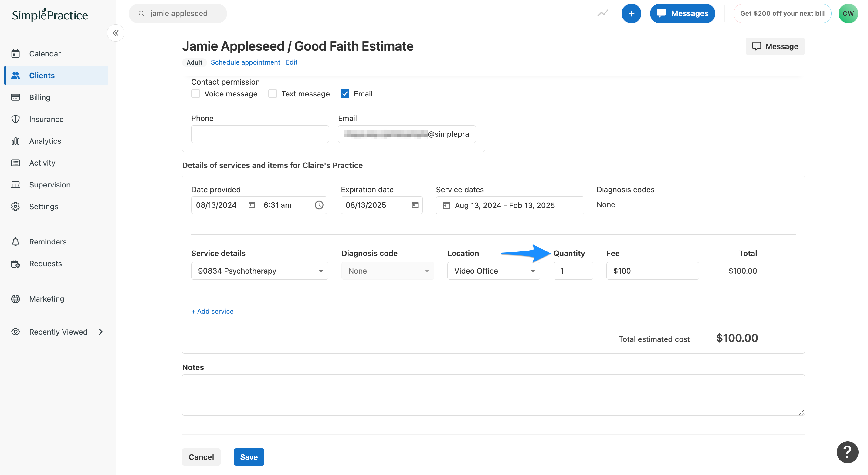Uncheck the Email permission box

tap(345, 94)
